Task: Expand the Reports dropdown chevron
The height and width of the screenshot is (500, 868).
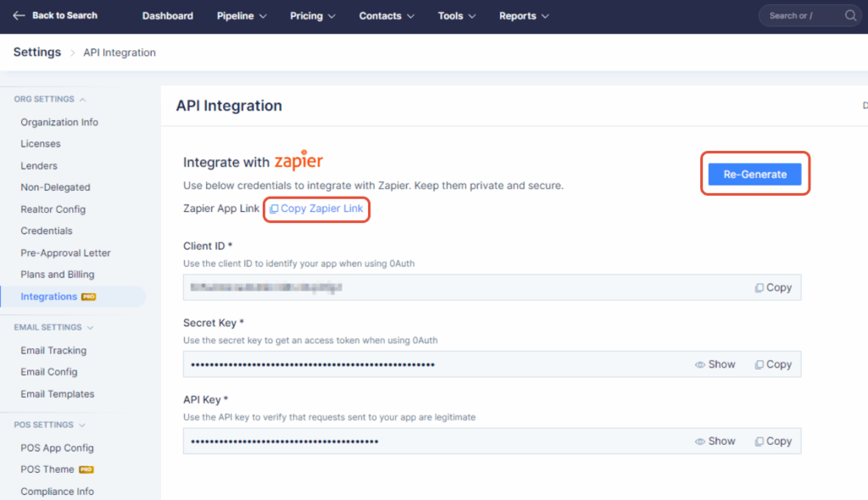Action: pos(545,17)
